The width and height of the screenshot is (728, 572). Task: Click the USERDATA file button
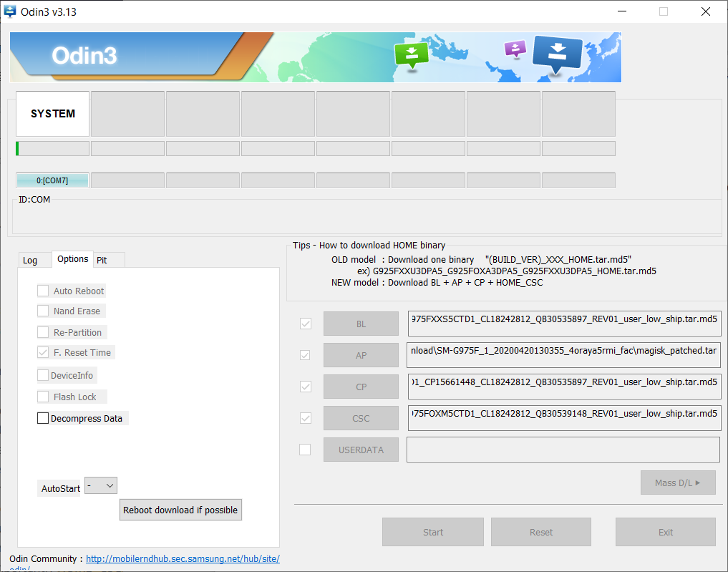[x=361, y=450]
